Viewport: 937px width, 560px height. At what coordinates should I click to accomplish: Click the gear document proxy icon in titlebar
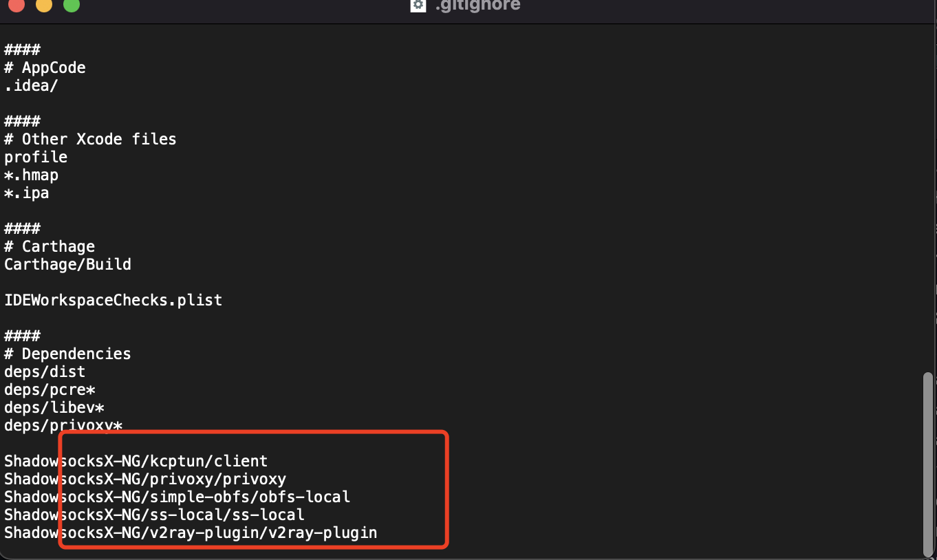click(x=418, y=6)
